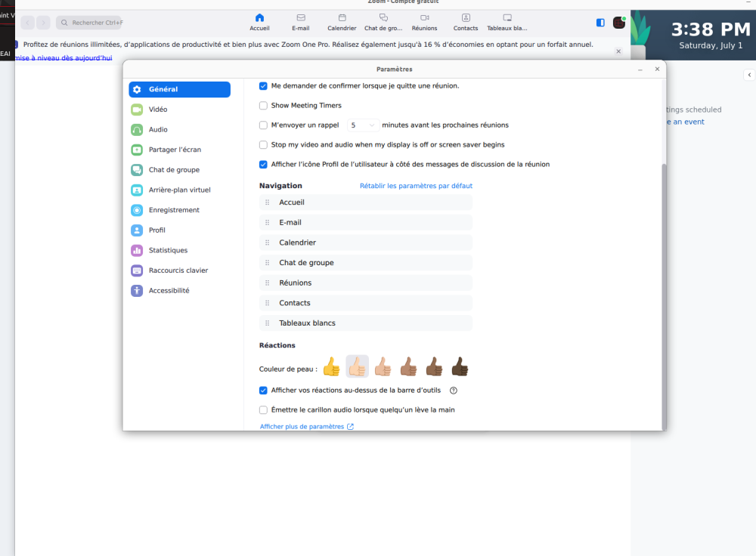Open Statistiques settings tab
This screenshot has height=556, width=756.
[179, 251]
